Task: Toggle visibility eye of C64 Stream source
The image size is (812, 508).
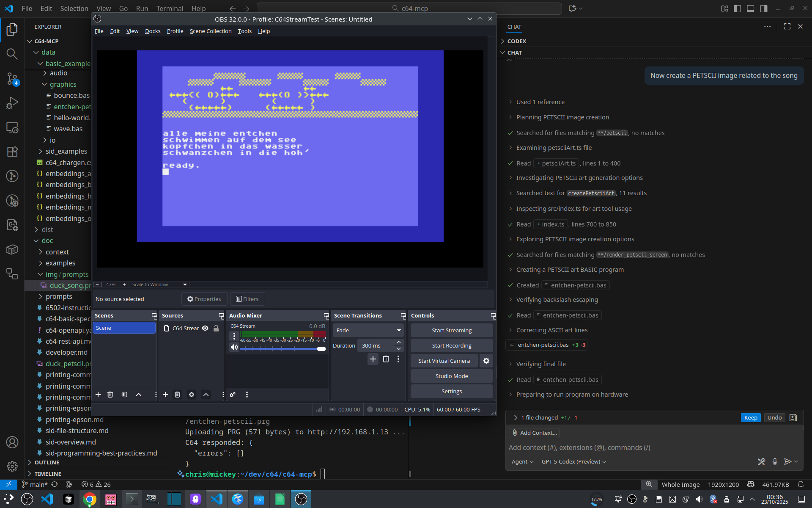Action: click(x=205, y=328)
